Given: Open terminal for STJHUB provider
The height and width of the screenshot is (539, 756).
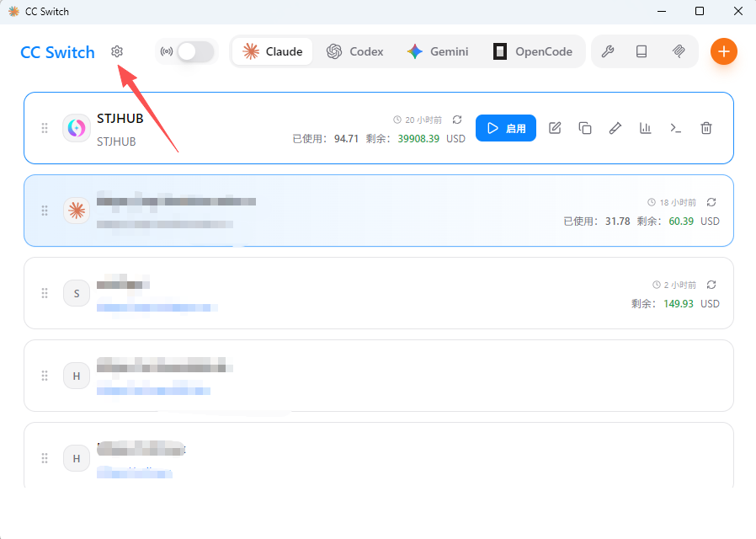Looking at the screenshot, I should 675,128.
